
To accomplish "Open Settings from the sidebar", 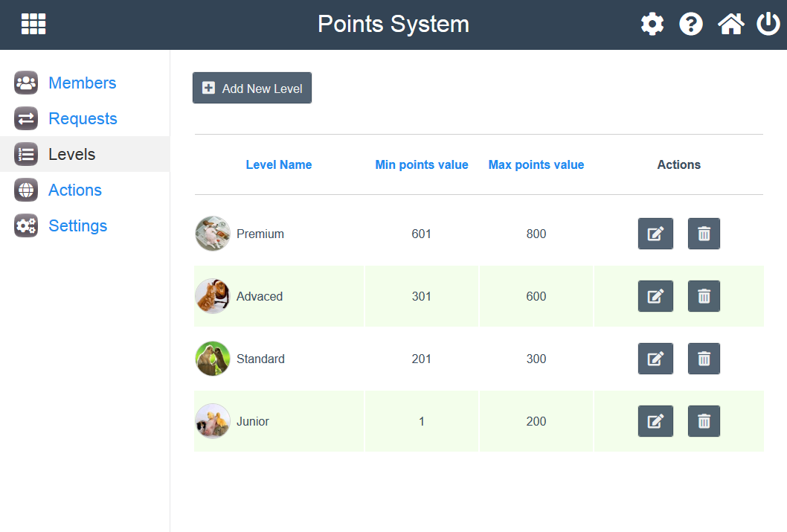I will 77,225.
